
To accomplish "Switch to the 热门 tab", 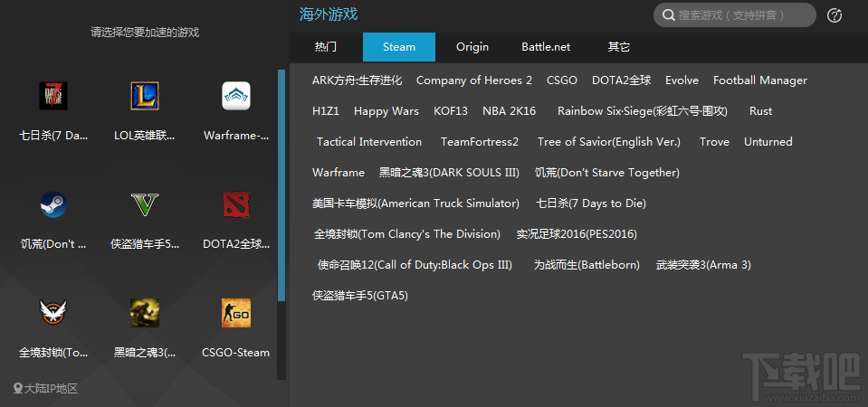I will point(326,47).
